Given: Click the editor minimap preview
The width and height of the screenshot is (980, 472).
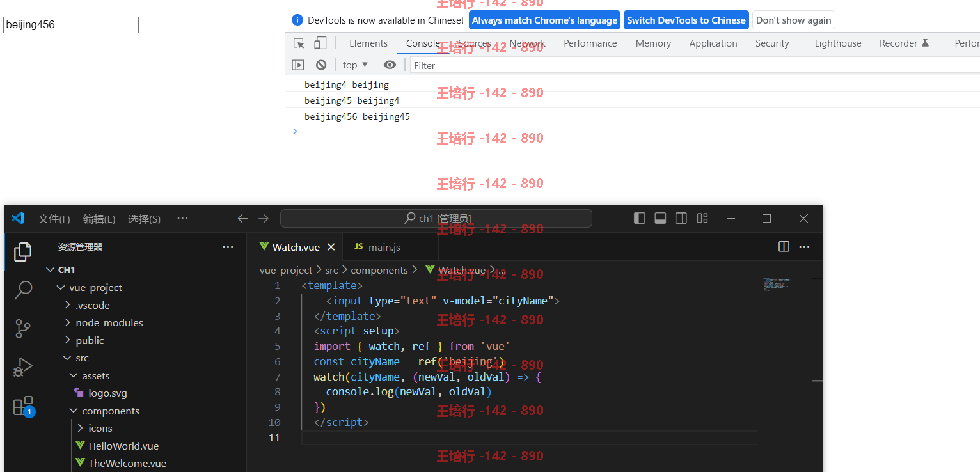Looking at the screenshot, I should pyautogui.click(x=777, y=284).
